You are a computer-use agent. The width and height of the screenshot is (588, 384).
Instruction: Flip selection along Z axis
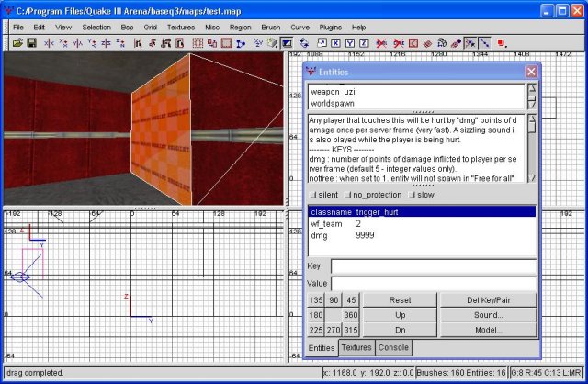tap(106, 43)
